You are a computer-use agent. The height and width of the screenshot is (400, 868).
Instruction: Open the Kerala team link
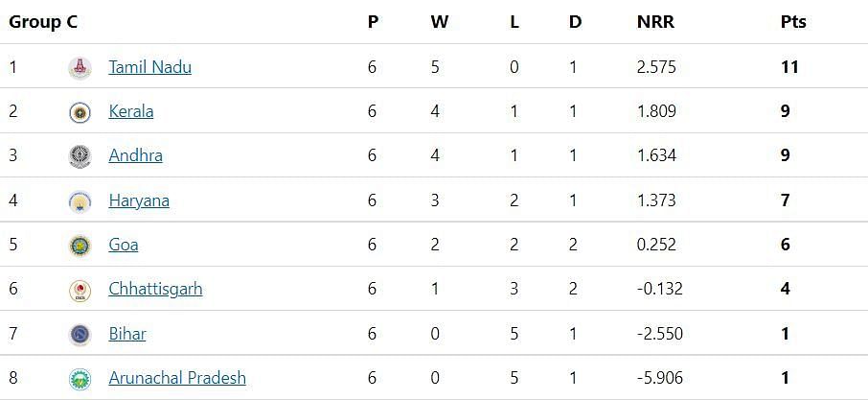[131, 111]
